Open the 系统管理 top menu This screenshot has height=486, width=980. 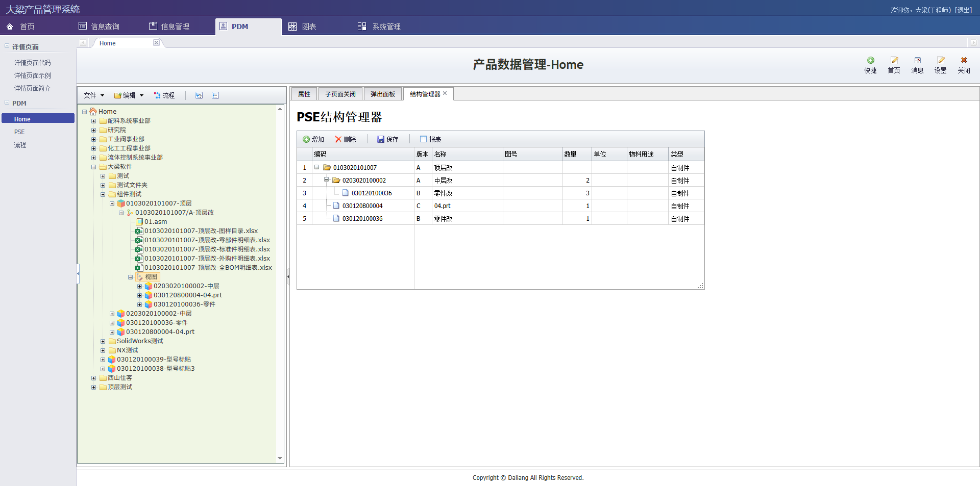[379, 27]
